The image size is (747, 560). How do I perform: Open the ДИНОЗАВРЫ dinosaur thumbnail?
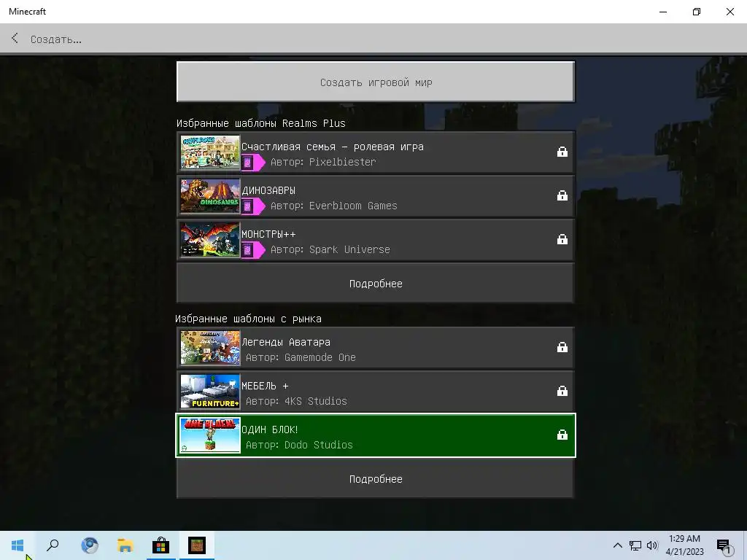point(209,196)
